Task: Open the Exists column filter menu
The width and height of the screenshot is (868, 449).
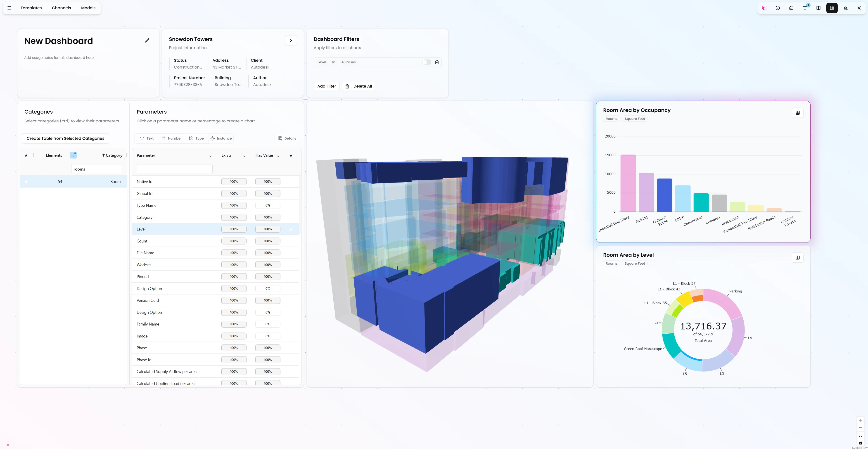Action: tap(244, 155)
